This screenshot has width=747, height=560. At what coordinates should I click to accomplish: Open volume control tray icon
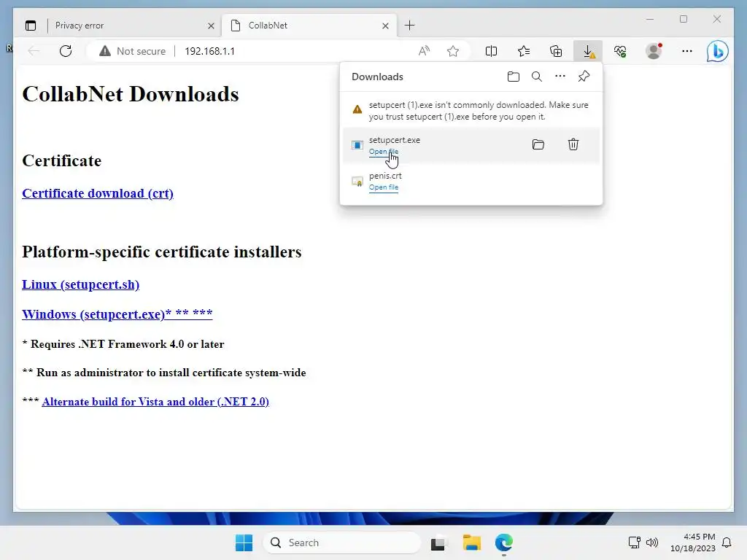[651, 542]
